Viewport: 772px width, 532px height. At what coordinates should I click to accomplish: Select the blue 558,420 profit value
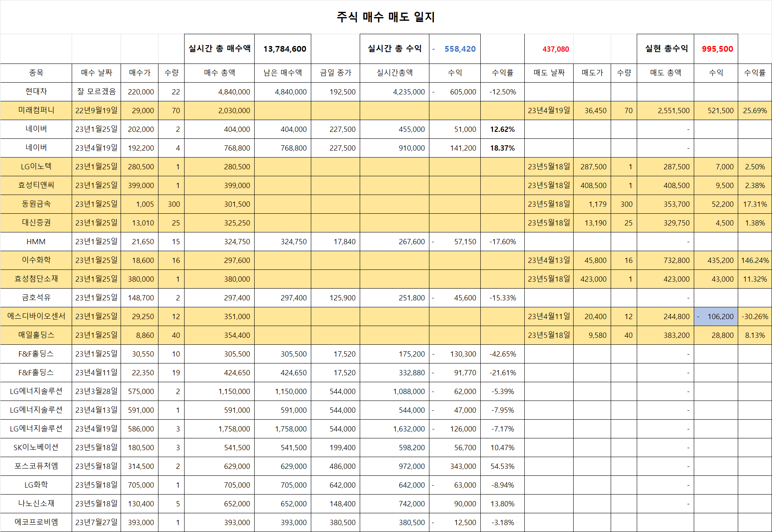click(455, 49)
